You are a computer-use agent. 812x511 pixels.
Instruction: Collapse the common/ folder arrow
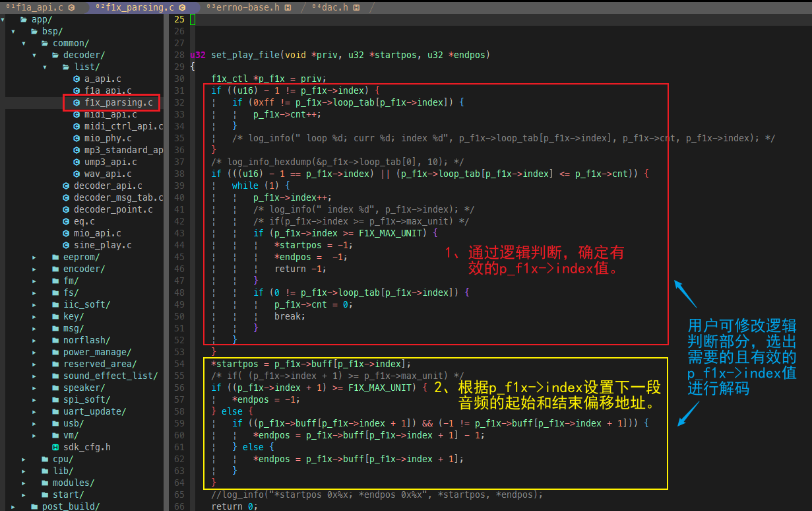pyautogui.click(x=24, y=44)
